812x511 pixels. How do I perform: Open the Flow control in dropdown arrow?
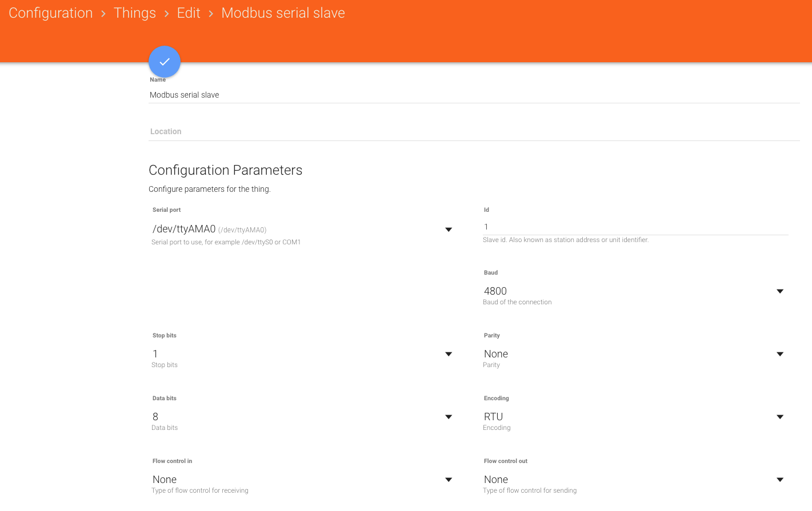[x=449, y=480]
